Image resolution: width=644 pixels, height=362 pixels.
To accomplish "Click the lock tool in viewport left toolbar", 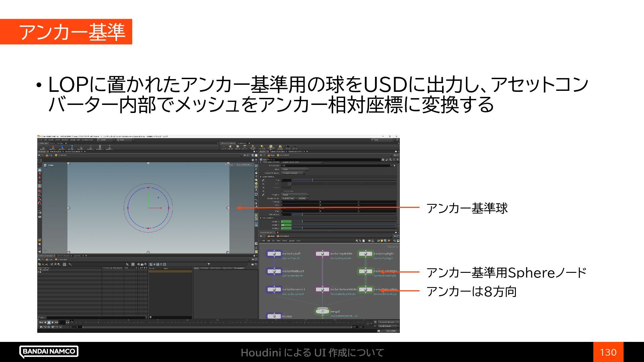I will (40, 170).
